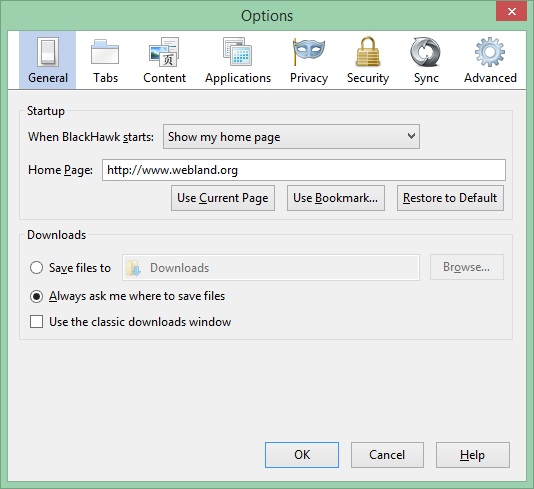534x489 pixels.
Task: Click the 'Home Page:' label
Action: [x=60, y=170]
